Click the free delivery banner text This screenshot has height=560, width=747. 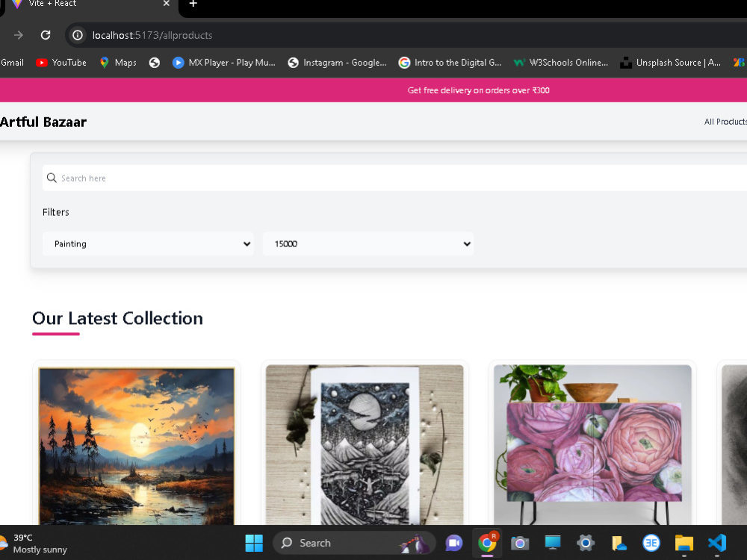(478, 90)
